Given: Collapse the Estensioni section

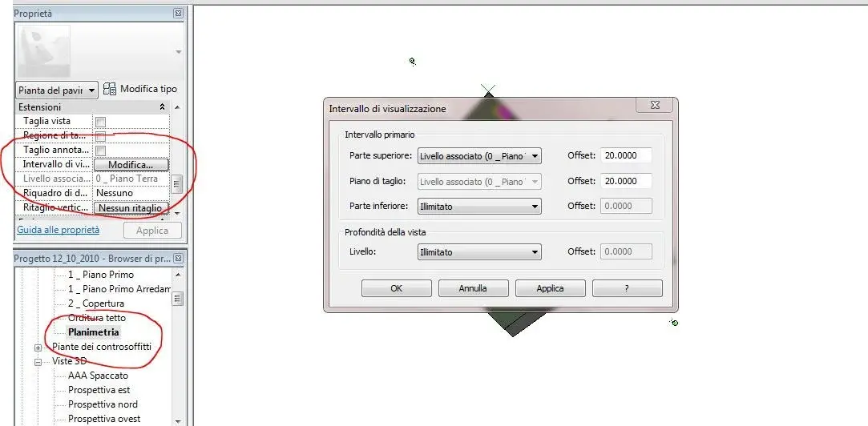Looking at the screenshot, I should point(162,106).
